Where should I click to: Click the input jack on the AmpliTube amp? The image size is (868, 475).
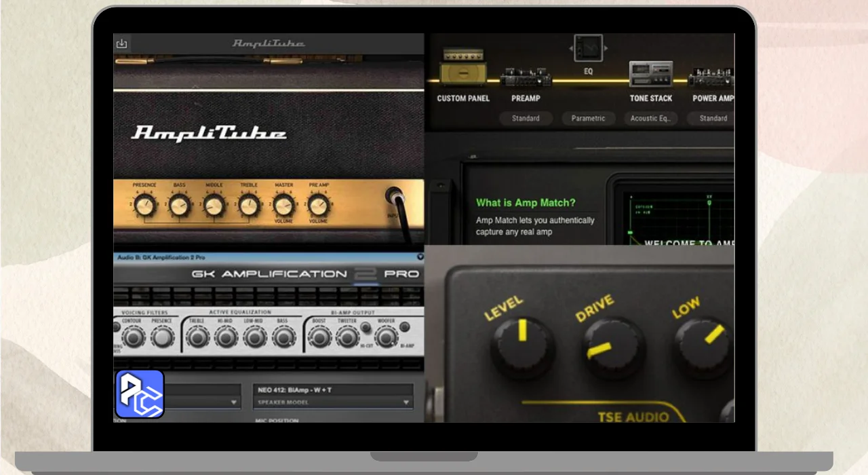point(395,196)
